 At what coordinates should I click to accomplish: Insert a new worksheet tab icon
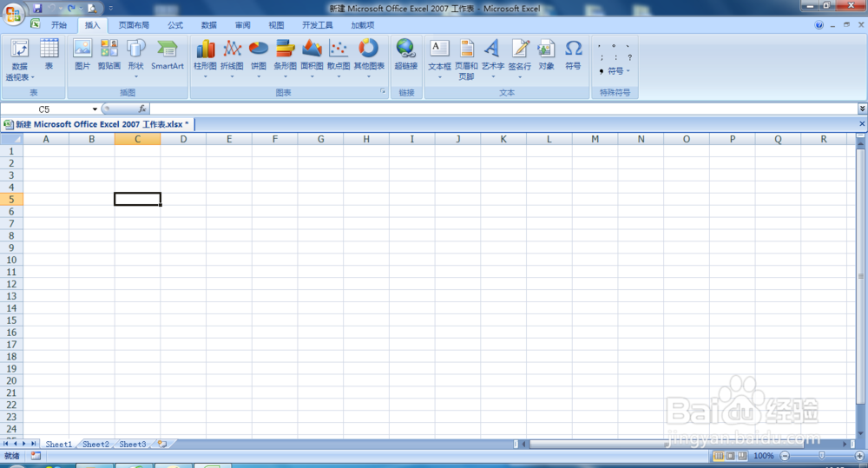tap(162, 445)
